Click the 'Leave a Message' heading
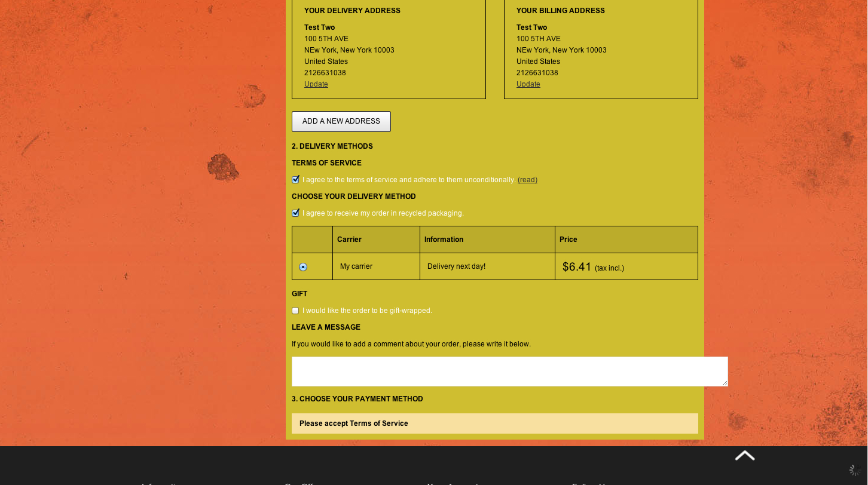 pos(326,327)
